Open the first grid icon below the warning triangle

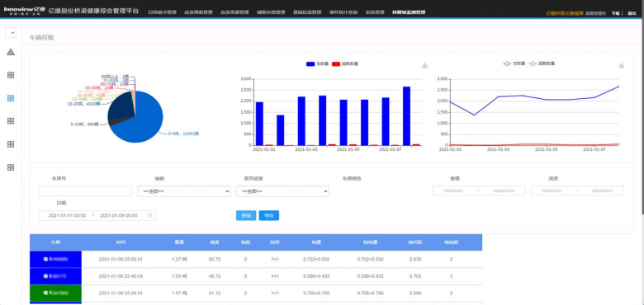pyautogui.click(x=11, y=75)
